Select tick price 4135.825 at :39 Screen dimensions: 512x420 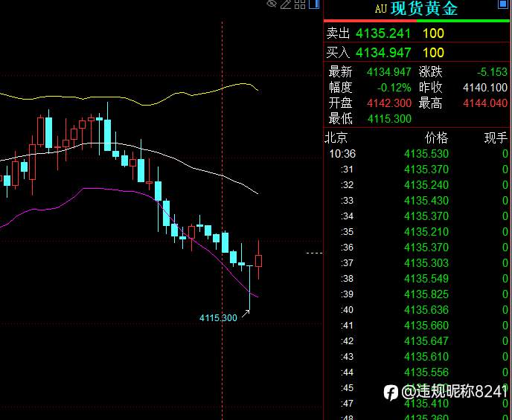(x=426, y=294)
